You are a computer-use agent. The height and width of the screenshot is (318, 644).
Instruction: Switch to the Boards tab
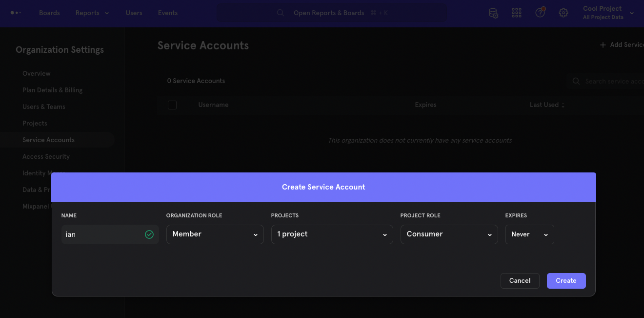click(49, 13)
